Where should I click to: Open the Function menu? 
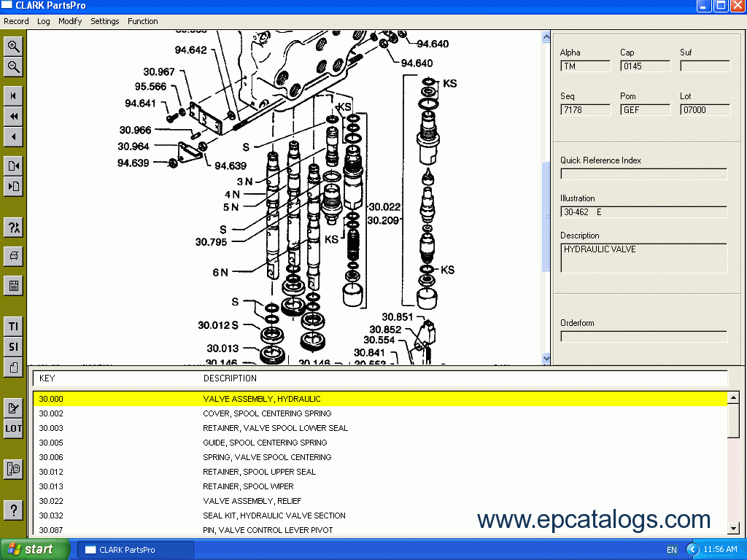pos(142,21)
